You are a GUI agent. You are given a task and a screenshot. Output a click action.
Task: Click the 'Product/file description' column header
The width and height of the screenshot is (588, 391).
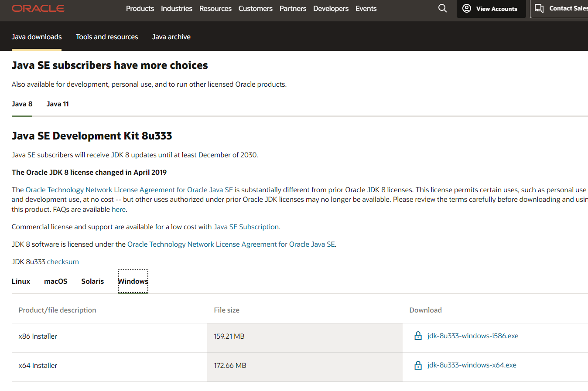[x=58, y=310]
